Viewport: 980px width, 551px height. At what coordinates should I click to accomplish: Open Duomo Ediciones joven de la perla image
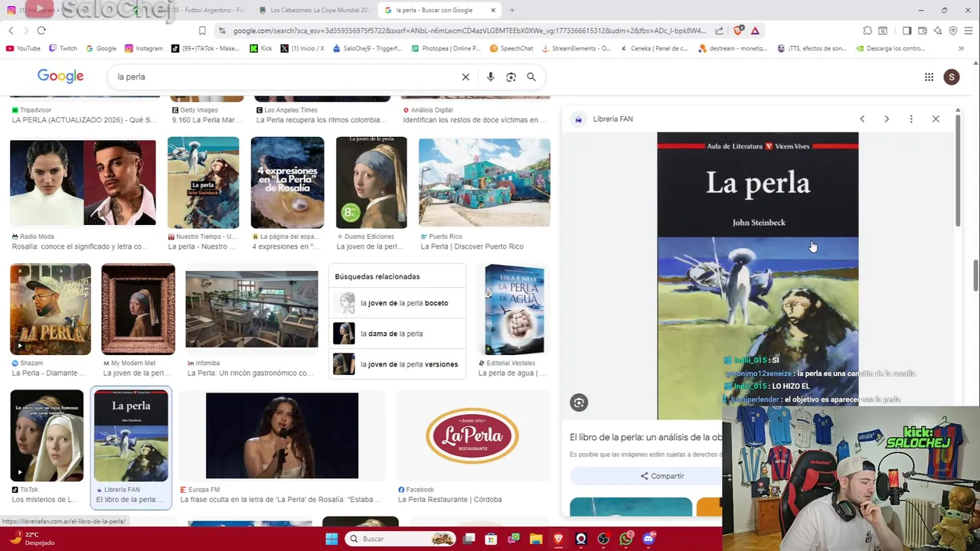click(371, 182)
